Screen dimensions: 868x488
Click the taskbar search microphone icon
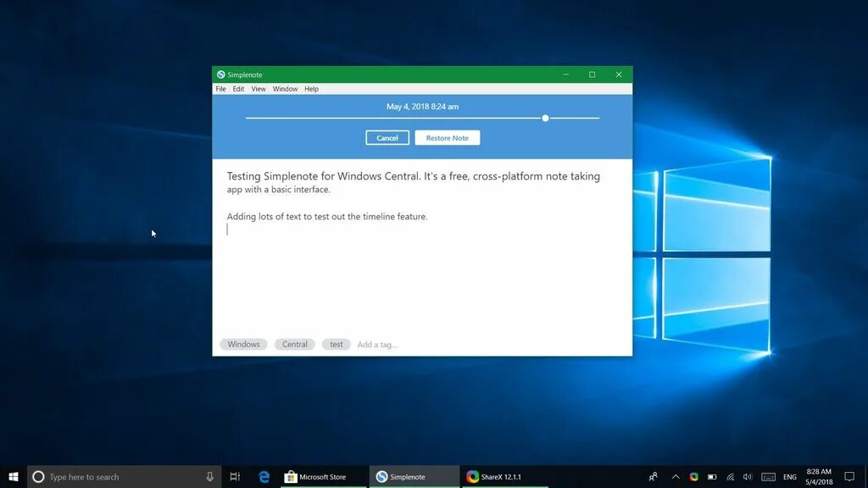click(x=210, y=476)
